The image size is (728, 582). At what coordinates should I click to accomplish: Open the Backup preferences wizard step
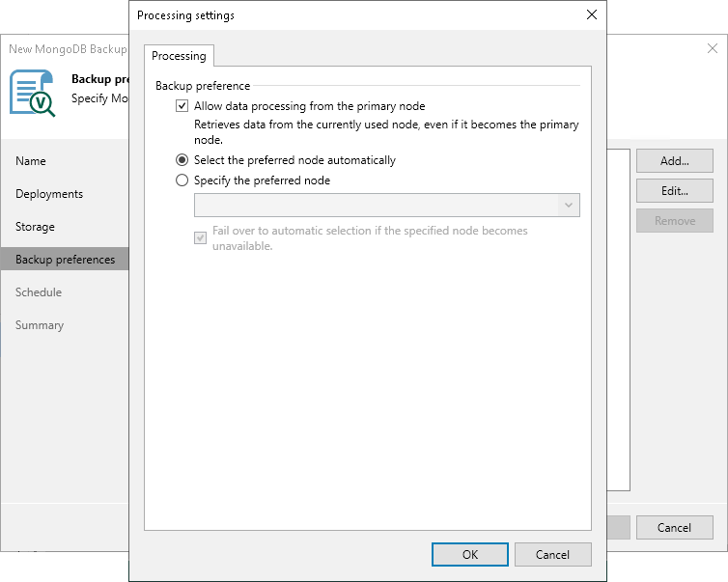coord(65,260)
